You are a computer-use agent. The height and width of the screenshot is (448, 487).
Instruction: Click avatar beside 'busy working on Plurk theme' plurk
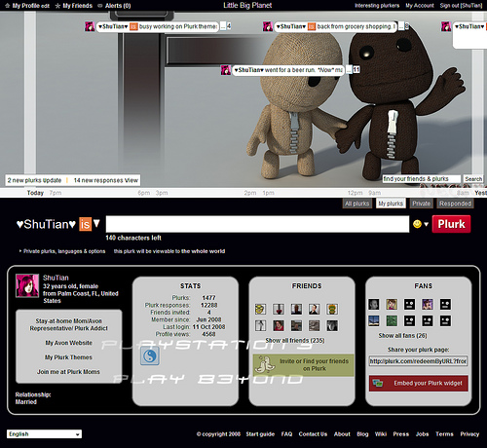tap(90, 26)
